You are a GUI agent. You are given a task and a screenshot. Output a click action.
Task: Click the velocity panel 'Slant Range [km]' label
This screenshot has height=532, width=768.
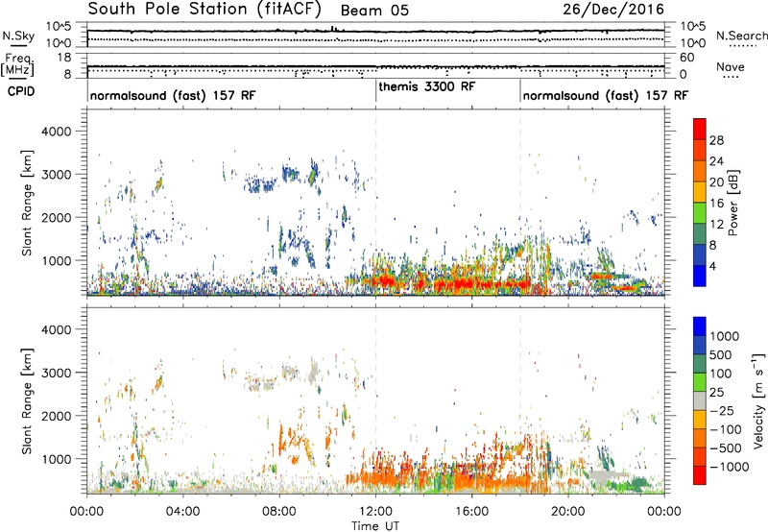point(27,401)
